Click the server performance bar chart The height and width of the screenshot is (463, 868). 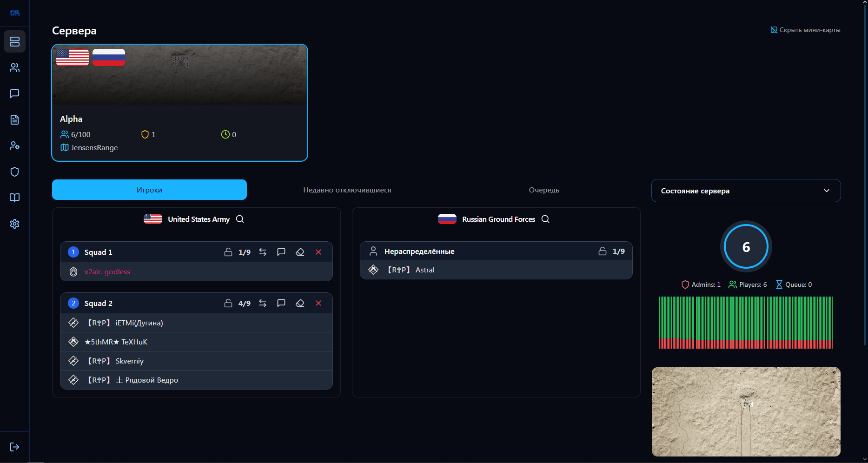point(746,323)
